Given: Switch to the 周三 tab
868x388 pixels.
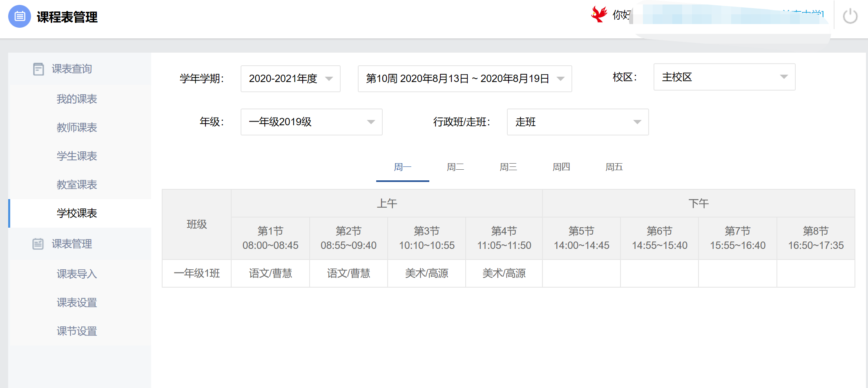Looking at the screenshot, I should 508,167.
